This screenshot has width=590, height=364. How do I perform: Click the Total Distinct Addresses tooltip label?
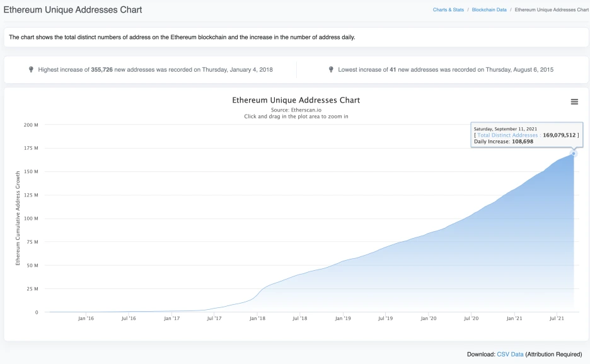click(507, 135)
